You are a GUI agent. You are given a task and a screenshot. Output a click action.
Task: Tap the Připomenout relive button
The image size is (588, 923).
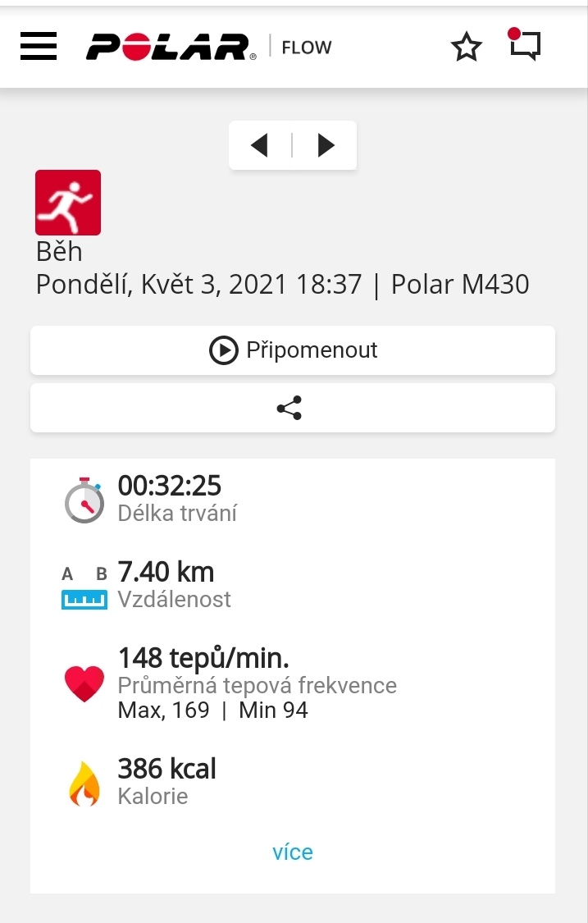(293, 350)
